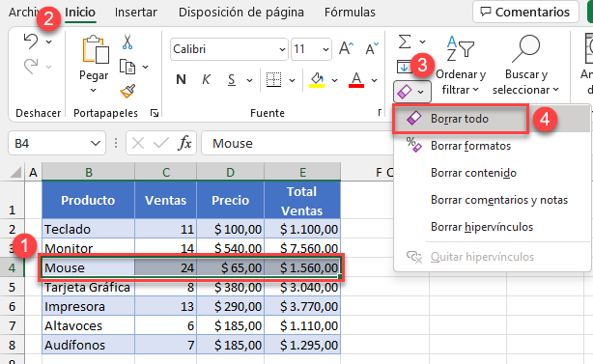Click the formula bar showing Mouse
The width and height of the screenshot is (593, 364).
[x=297, y=143]
